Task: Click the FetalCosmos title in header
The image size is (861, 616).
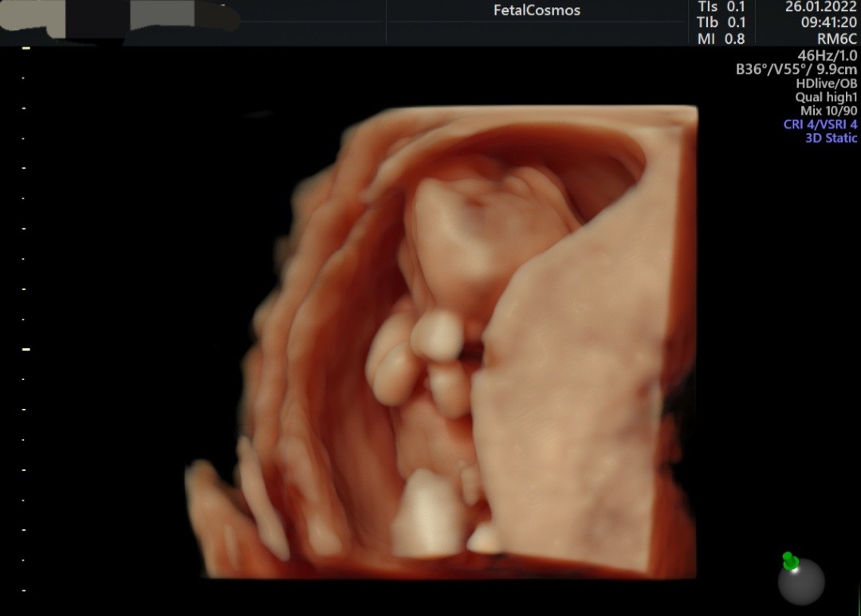Action: [537, 11]
